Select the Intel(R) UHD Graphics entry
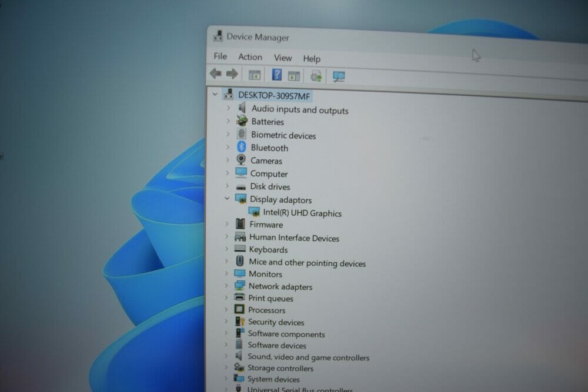Viewport: 588px width, 392px height. tap(302, 213)
